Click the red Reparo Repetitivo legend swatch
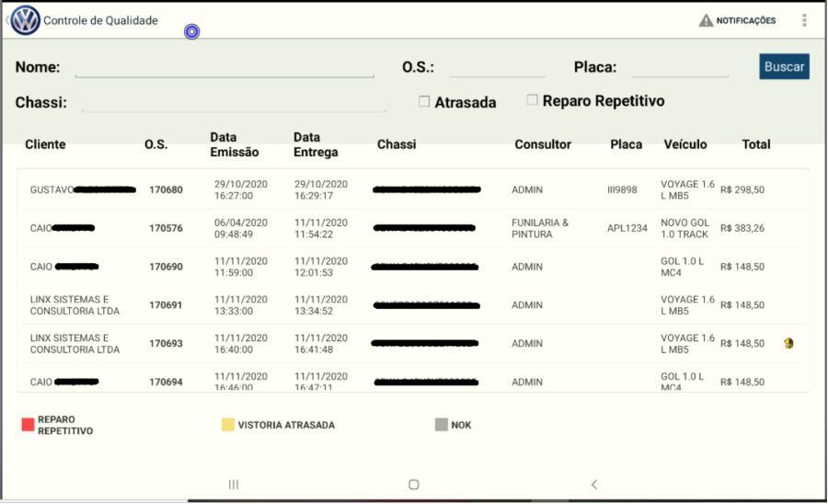Screen dimensions: 828x504 pos(28,424)
